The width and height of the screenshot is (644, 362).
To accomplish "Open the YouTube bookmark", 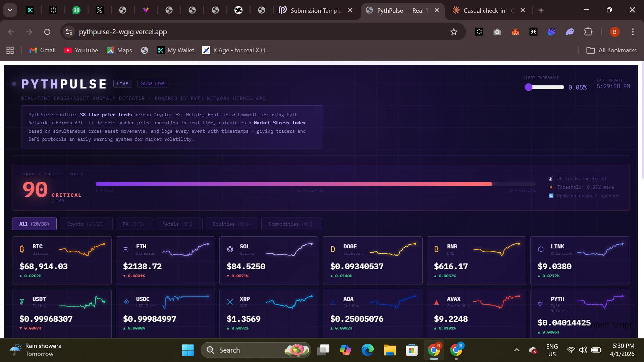I will pyautogui.click(x=81, y=50).
